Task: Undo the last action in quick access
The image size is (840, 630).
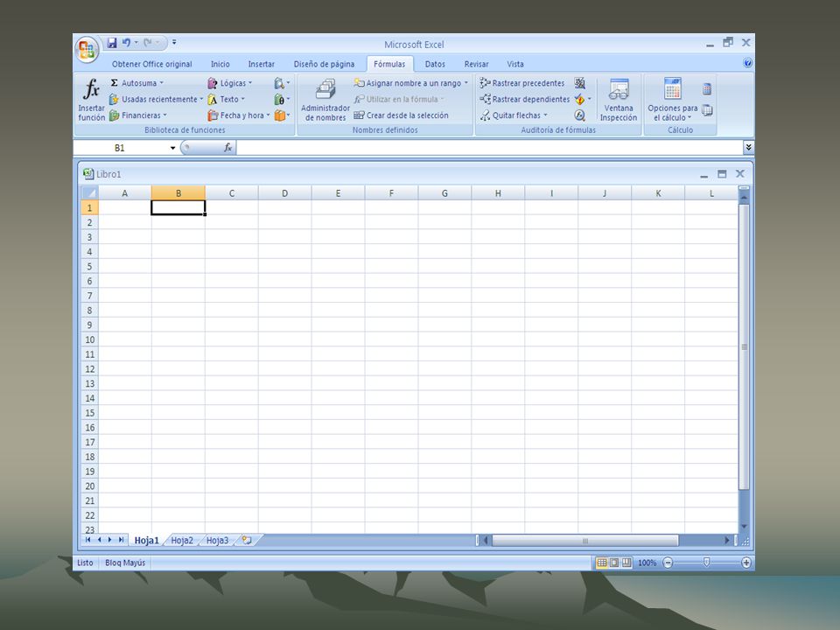Action: click(x=126, y=43)
